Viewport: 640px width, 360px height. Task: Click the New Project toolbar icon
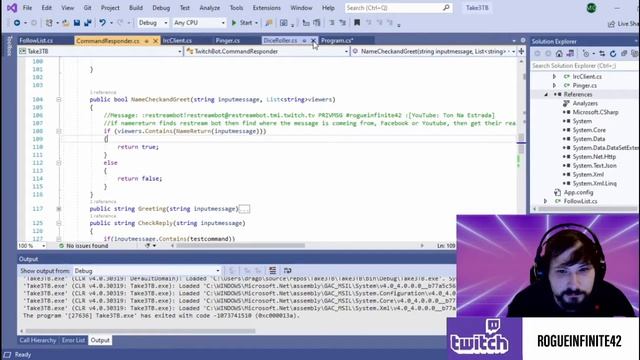[x=49, y=23]
